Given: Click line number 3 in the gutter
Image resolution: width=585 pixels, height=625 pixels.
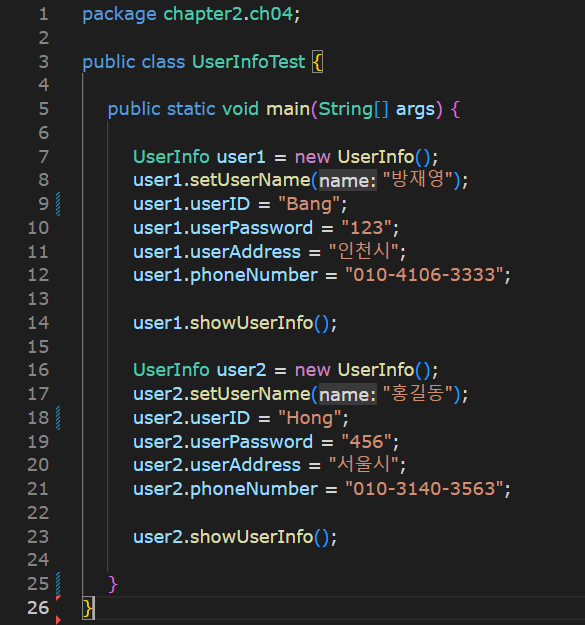Looking at the screenshot, I should tap(44, 62).
